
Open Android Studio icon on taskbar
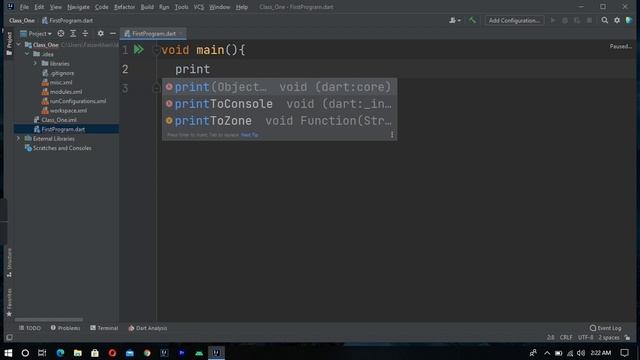pos(199,353)
